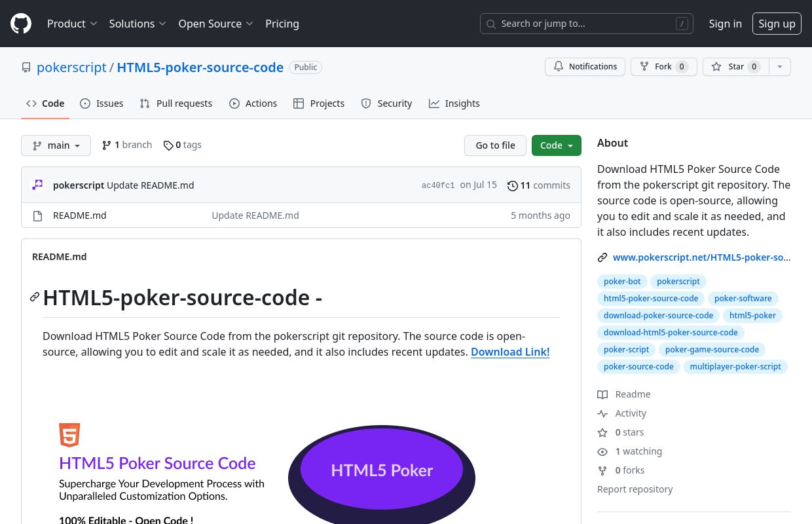The image size is (812, 524).
Task: Click the pulse icon beside Activity
Action: (x=602, y=413)
